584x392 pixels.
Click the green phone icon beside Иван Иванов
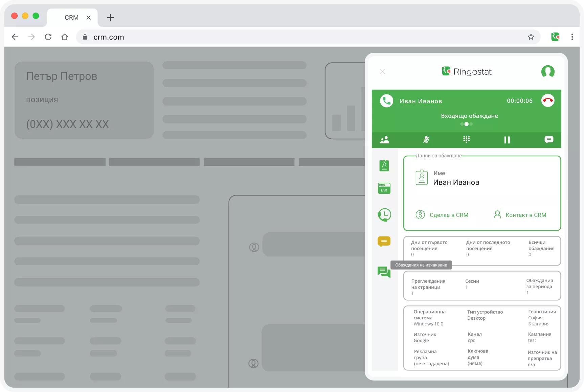(386, 101)
